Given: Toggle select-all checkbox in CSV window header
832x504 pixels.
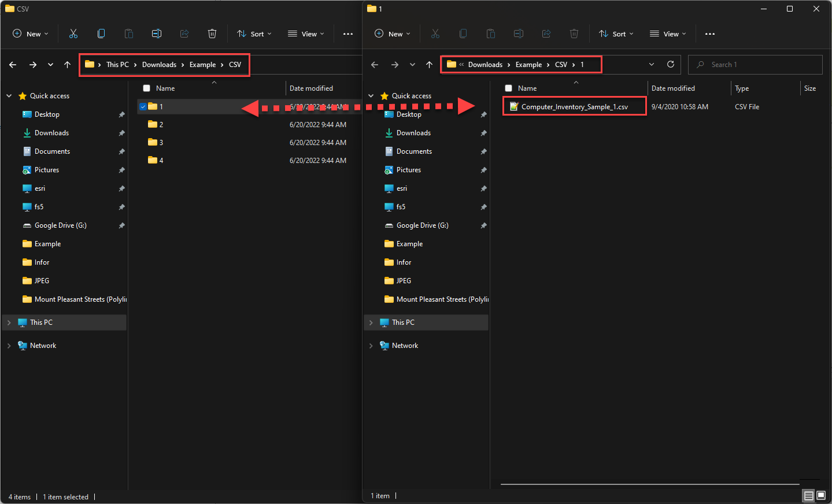Looking at the screenshot, I should pos(146,88).
